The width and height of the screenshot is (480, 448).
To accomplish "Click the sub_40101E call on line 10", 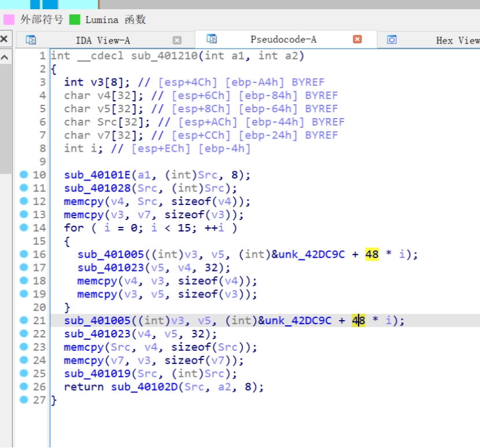I will [97, 175].
